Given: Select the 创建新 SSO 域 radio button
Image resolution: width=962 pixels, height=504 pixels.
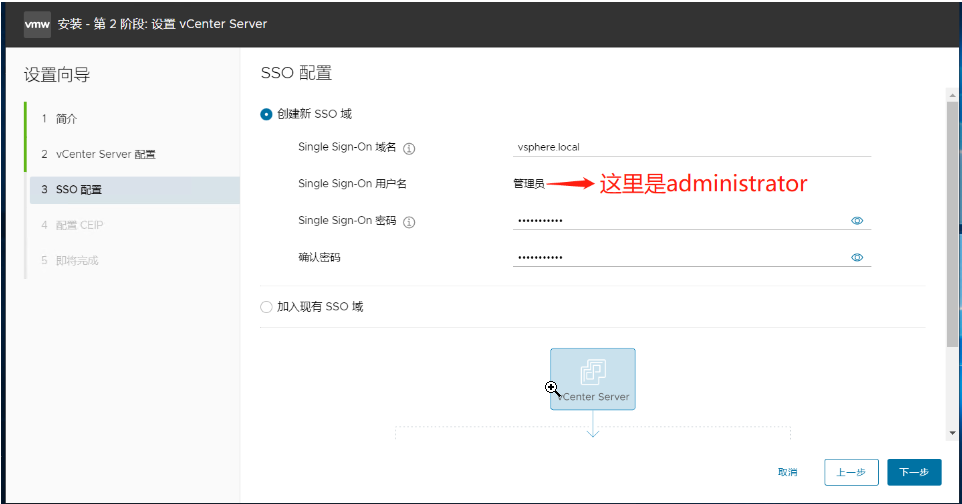Looking at the screenshot, I should pyautogui.click(x=266, y=114).
